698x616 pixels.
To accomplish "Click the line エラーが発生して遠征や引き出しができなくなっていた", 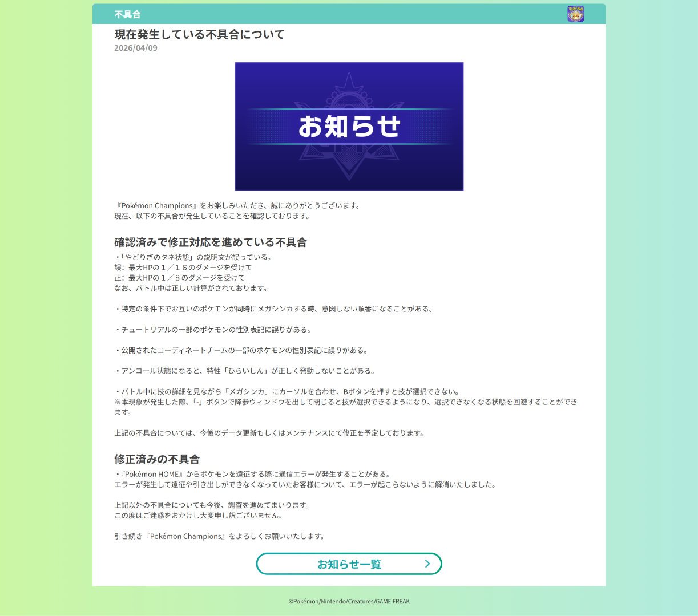I will click(305, 485).
